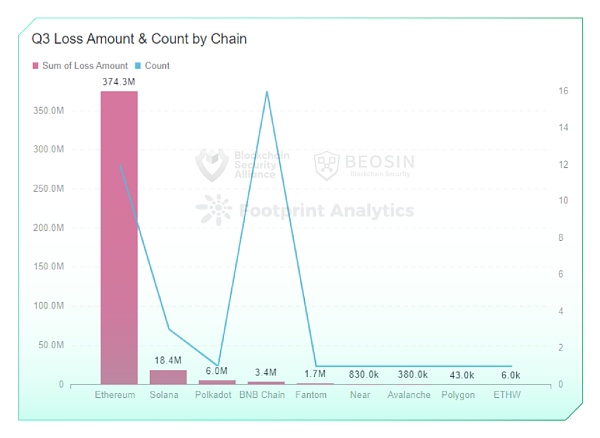This screenshot has width=600, height=438.
Task: Click the Footprint Analytics watermark text
Action: (x=326, y=211)
